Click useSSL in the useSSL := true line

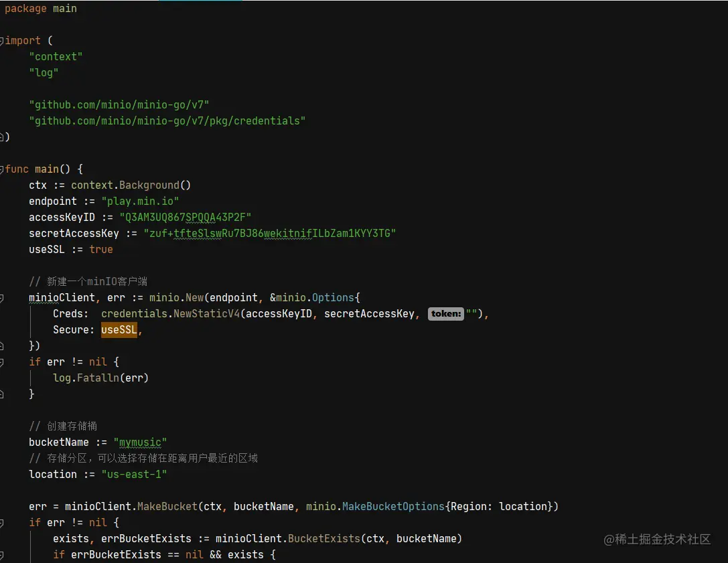[x=46, y=250]
